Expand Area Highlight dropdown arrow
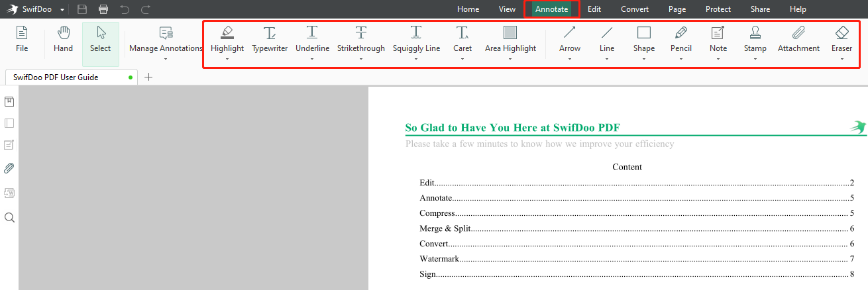This screenshot has height=290, width=868. 510,59
